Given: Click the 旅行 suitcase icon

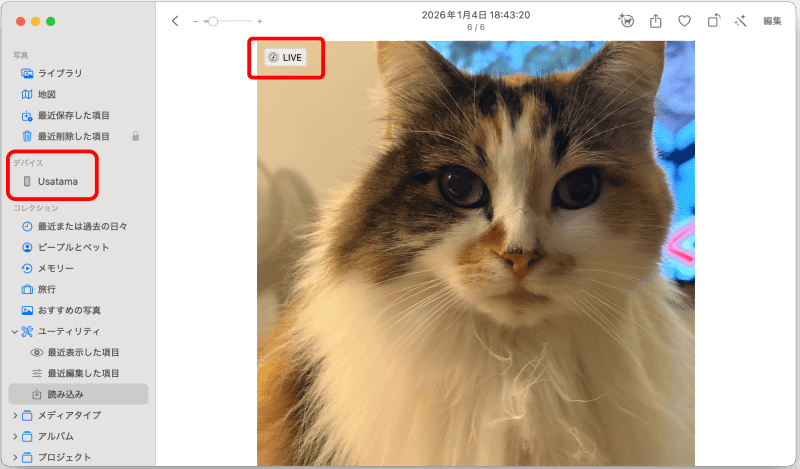Looking at the screenshot, I should (27, 289).
